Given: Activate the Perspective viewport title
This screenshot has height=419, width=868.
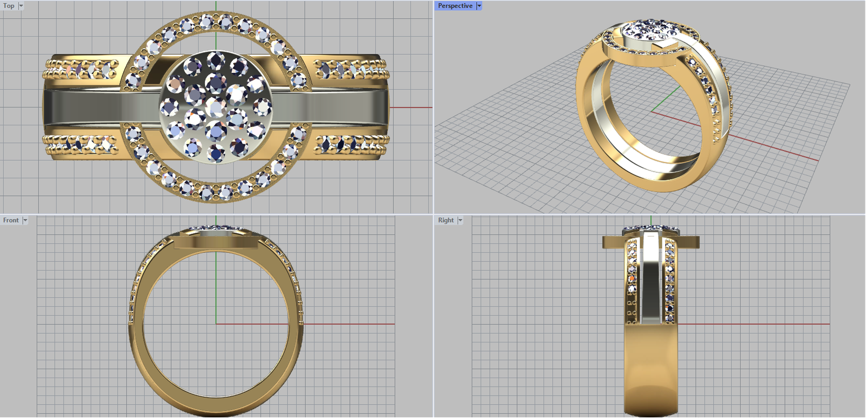Looking at the screenshot, I should point(455,6).
